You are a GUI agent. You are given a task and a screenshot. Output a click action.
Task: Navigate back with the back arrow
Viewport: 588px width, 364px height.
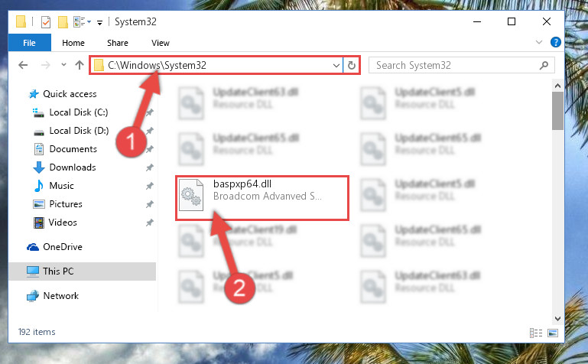point(23,65)
